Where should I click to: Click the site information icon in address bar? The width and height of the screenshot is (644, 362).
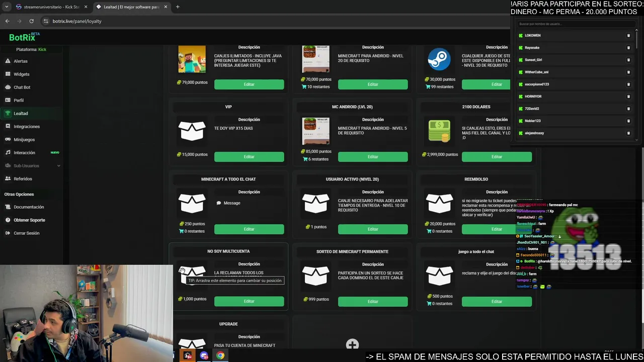(x=46, y=21)
